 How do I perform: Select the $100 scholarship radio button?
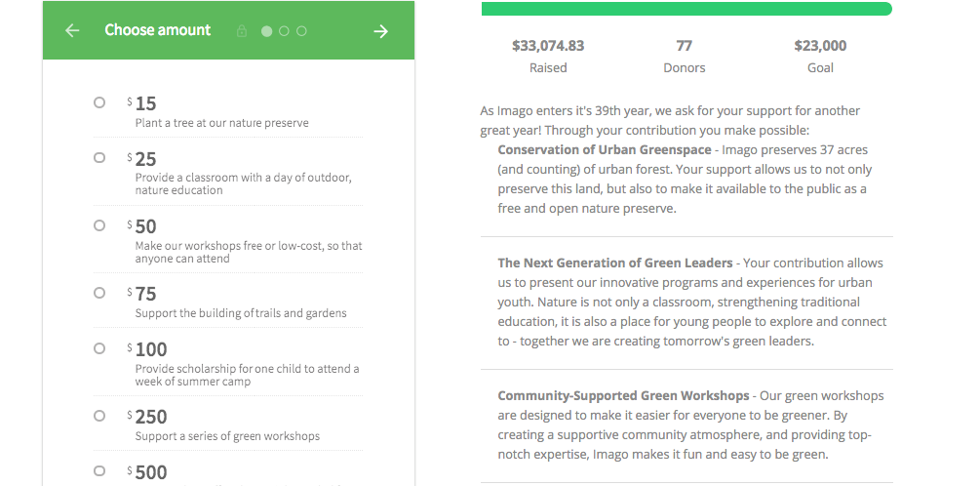tap(99, 348)
